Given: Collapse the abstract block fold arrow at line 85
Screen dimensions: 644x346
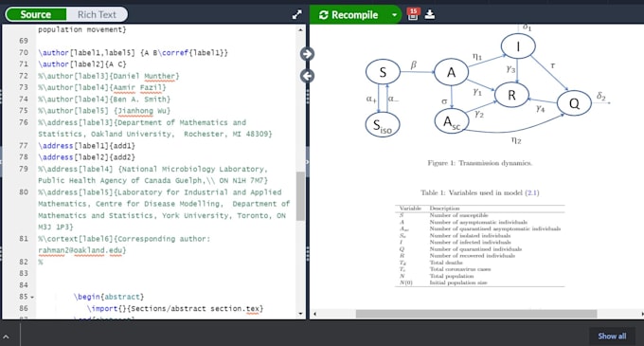Looking at the screenshot, I should (32, 297).
